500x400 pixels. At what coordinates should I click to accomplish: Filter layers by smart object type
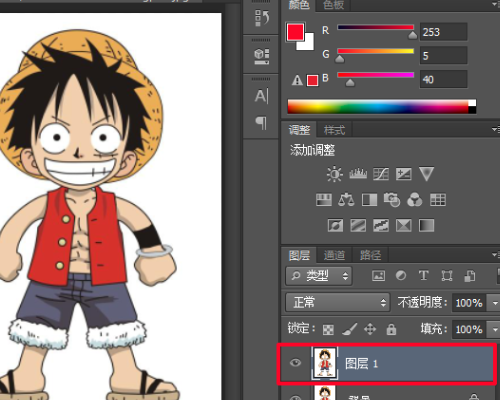pyautogui.click(x=469, y=276)
